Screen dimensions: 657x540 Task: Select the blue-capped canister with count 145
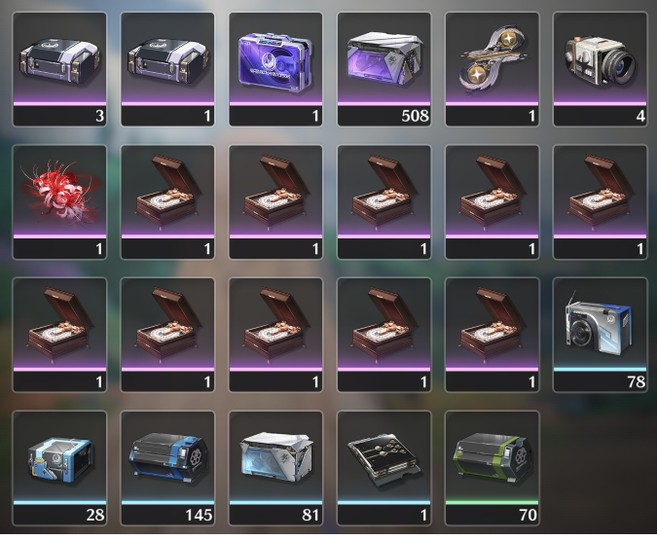click(168, 468)
